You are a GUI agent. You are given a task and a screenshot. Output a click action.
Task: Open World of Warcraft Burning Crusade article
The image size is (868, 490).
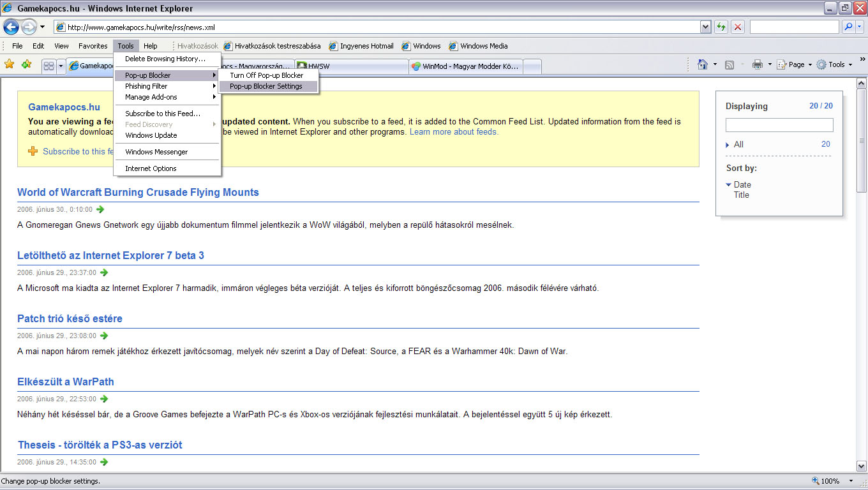(x=138, y=192)
